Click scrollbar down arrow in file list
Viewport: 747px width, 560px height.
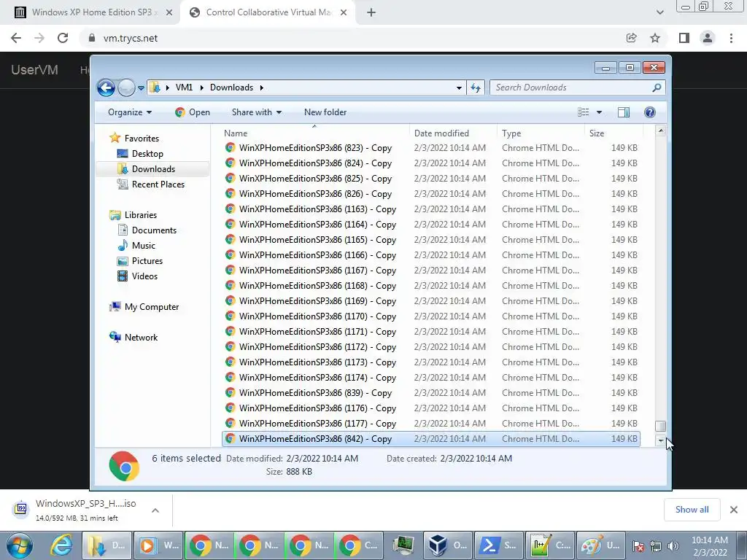[x=660, y=441]
